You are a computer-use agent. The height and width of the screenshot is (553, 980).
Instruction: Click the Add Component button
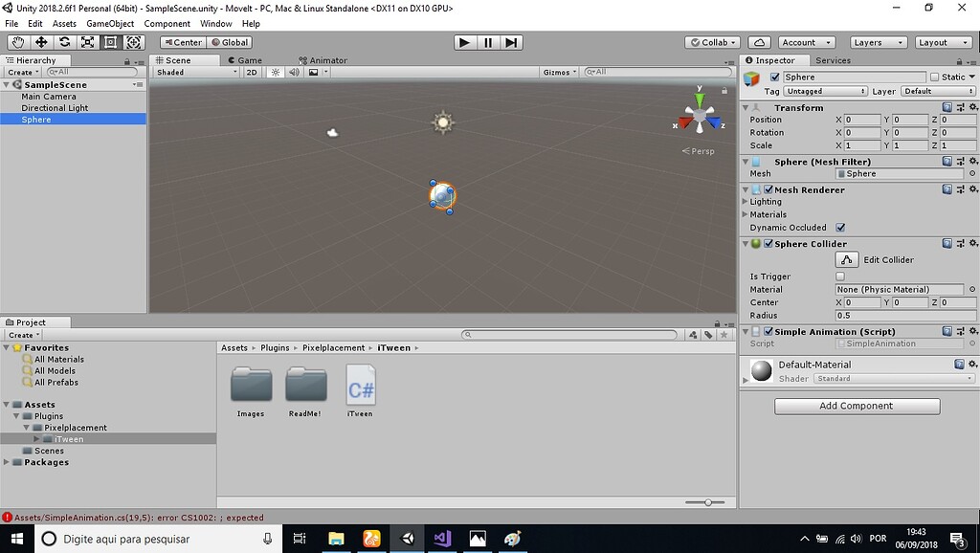[857, 406]
